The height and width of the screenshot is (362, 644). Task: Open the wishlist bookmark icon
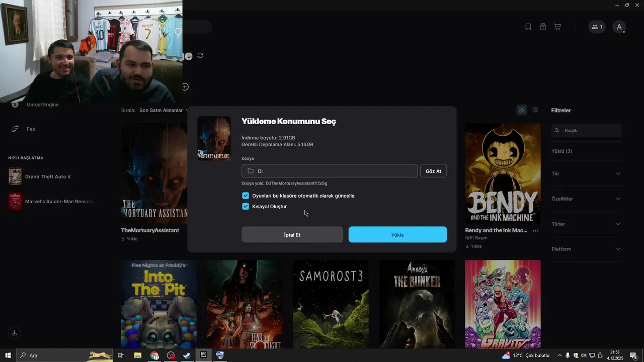click(528, 27)
